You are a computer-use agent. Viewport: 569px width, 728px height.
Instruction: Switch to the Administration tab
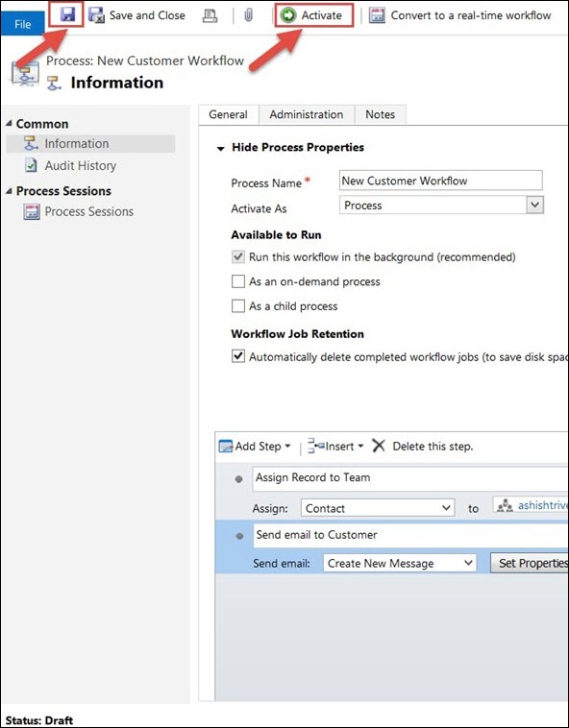tap(307, 114)
